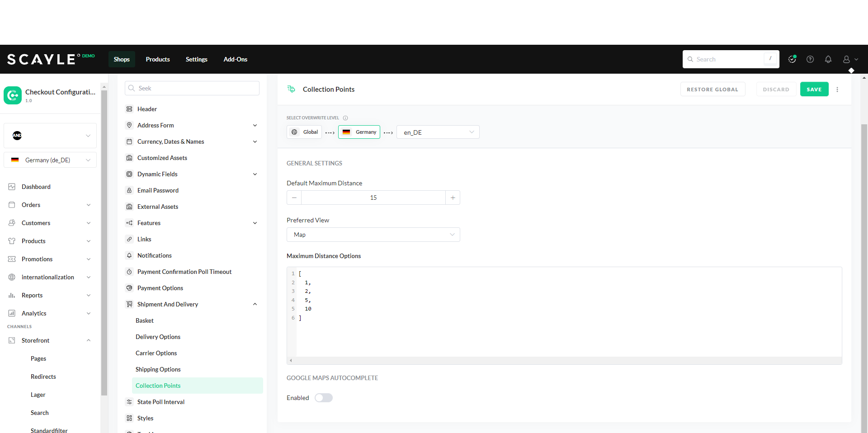Open the three-dot more options menu
868x433 pixels.
pyautogui.click(x=837, y=89)
